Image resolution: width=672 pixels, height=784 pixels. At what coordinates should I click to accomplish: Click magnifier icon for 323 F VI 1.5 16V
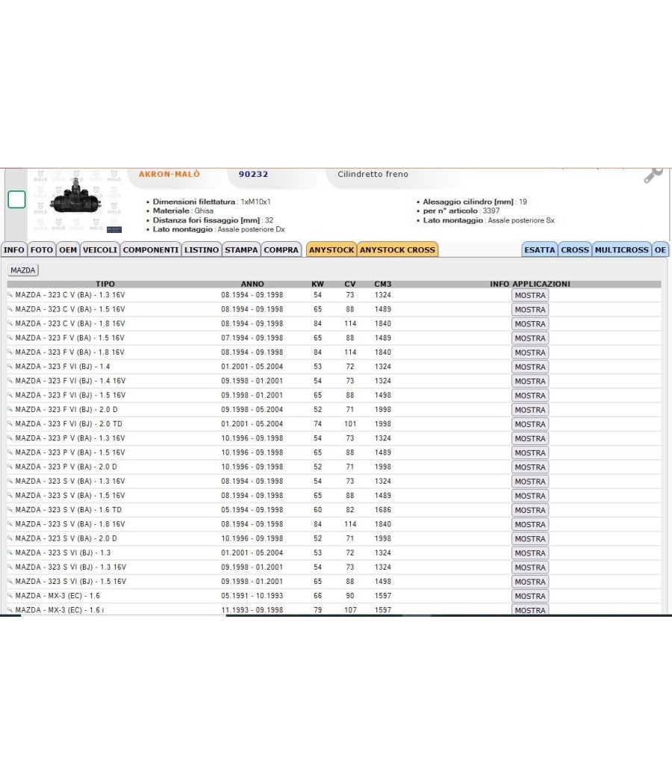tap(10, 395)
